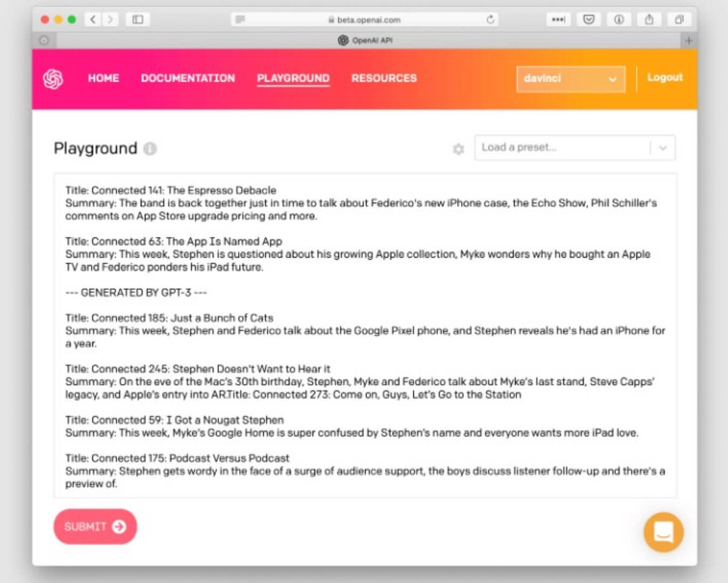Click the preset dropdown chevron
This screenshot has width=728, height=583.
pyautogui.click(x=662, y=147)
